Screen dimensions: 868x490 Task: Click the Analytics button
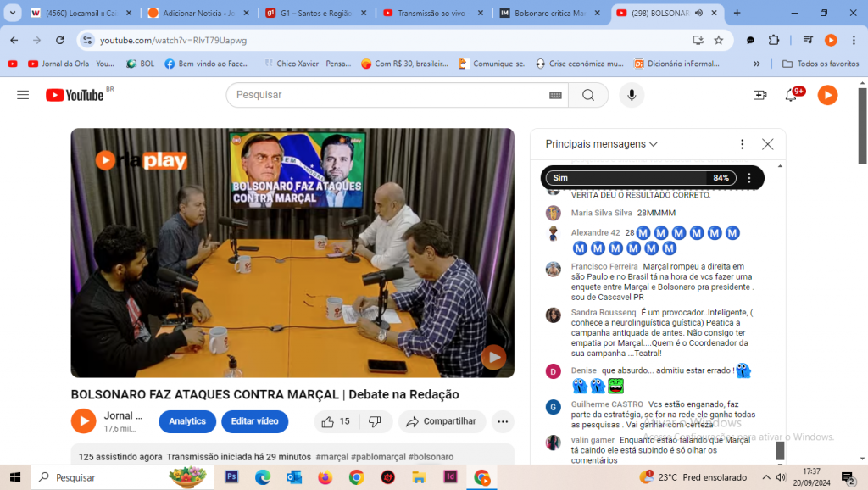tap(187, 421)
